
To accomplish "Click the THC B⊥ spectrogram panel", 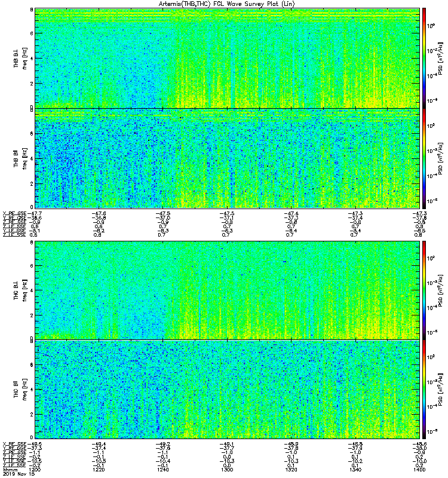I will [228, 290].
